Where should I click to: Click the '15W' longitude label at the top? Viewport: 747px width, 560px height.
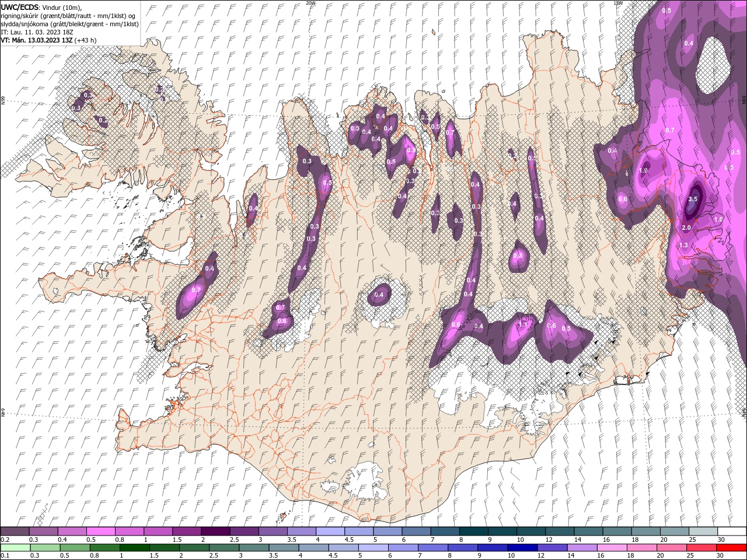618,3
